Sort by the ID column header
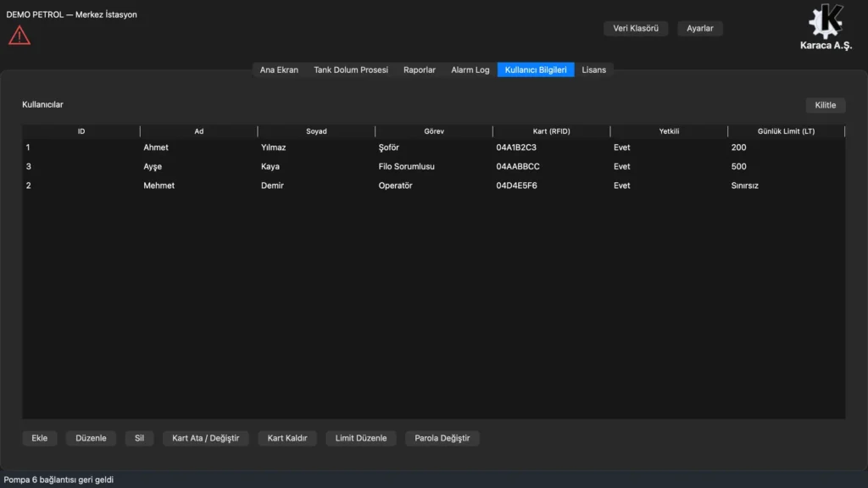This screenshot has height=488, width=868. 81,131
